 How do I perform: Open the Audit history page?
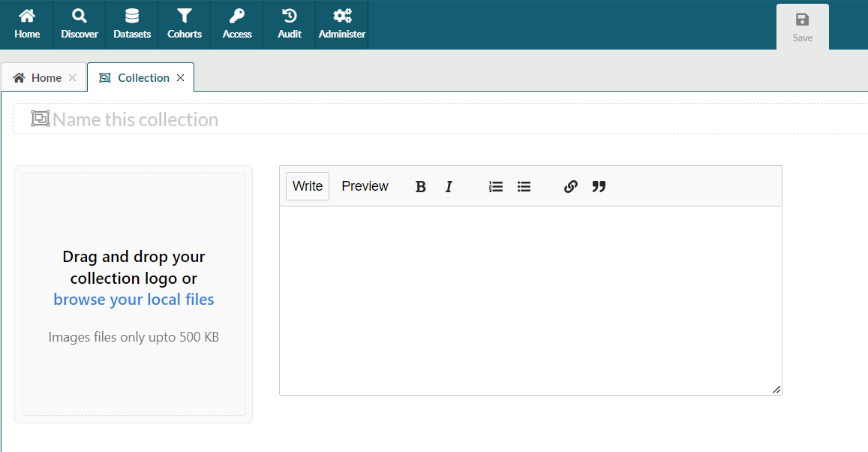tap(290, 24)
